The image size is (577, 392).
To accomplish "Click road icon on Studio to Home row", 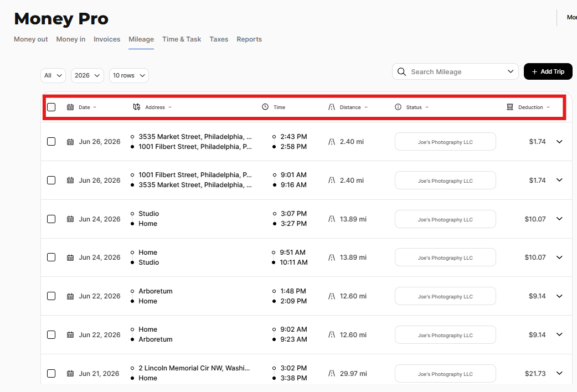I will point(332,219).
